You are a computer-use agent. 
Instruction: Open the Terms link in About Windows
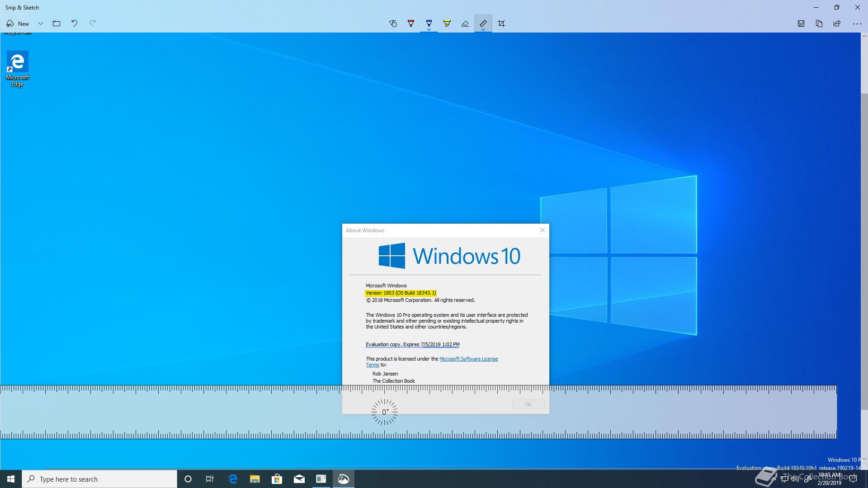373,365
